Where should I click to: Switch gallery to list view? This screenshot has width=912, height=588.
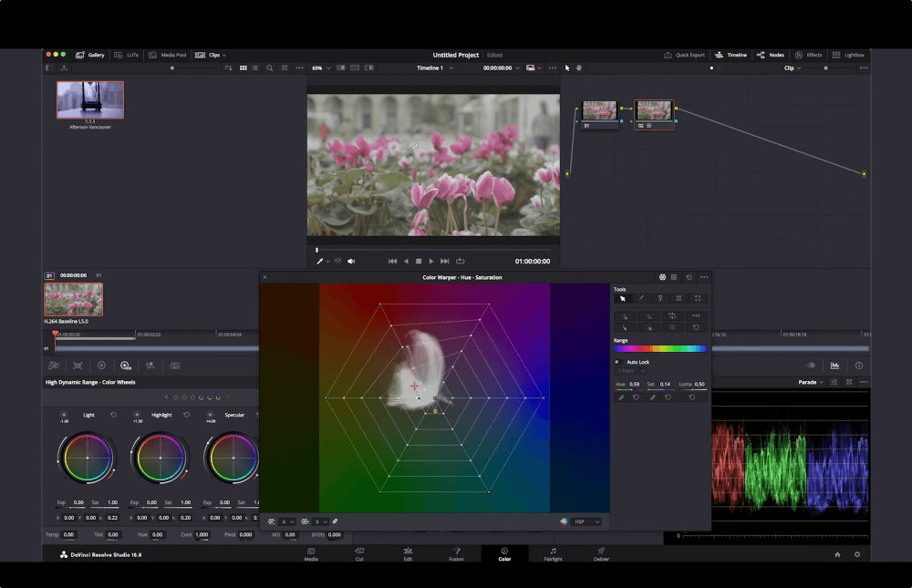(x=254, y=68)
